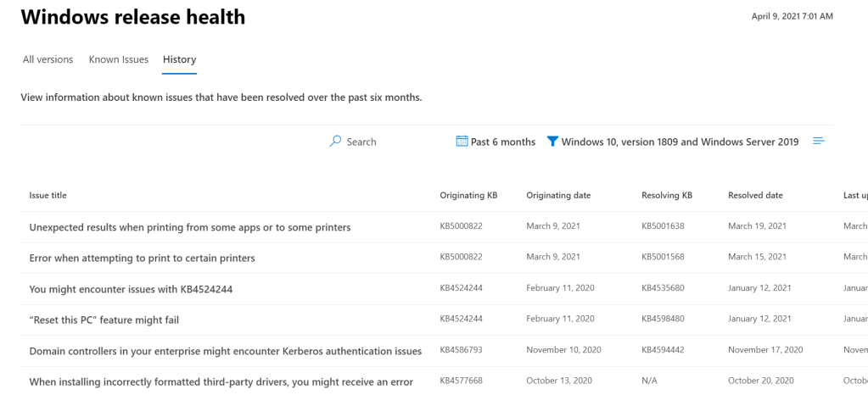Type in the Search field
Image resolution: width=868 pixels, height=395 pixels.
(361, 142)
